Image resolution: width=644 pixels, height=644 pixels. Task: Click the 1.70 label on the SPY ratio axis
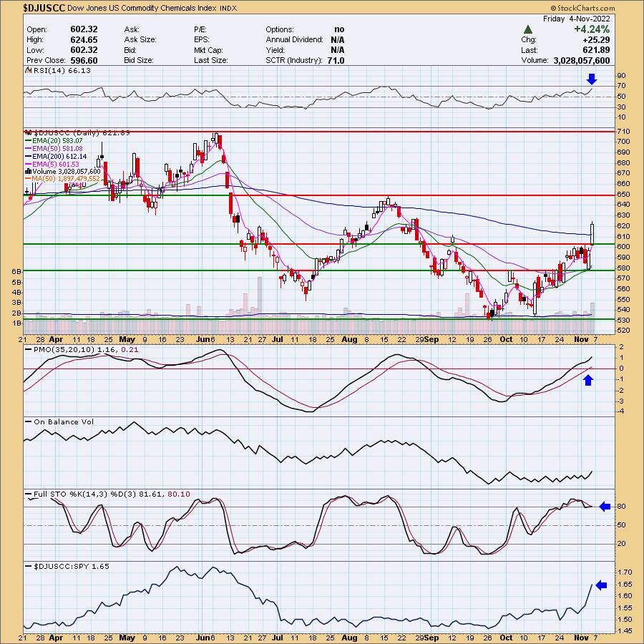pyautogui.click(x=624, y=572)
